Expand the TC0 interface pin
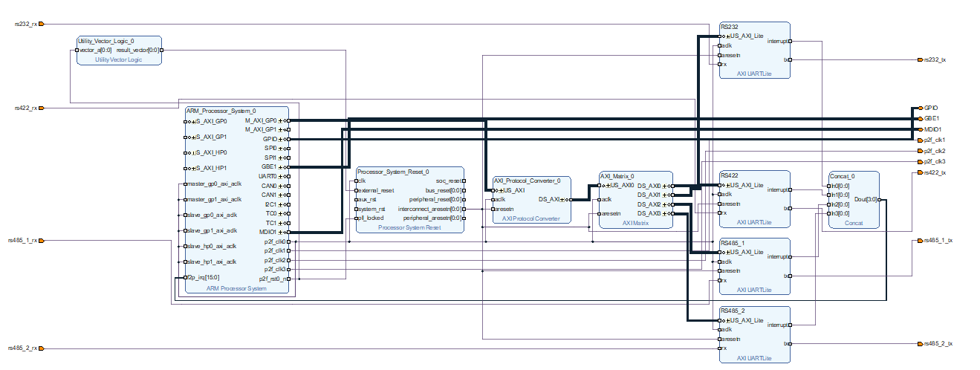 (x=281, y=213)
